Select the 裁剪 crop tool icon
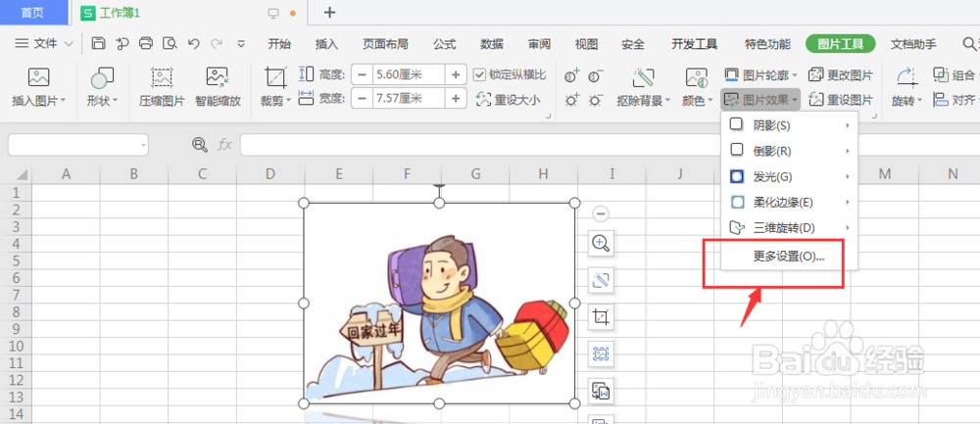Viewport: 980px width, 424px height. (275, 77)
